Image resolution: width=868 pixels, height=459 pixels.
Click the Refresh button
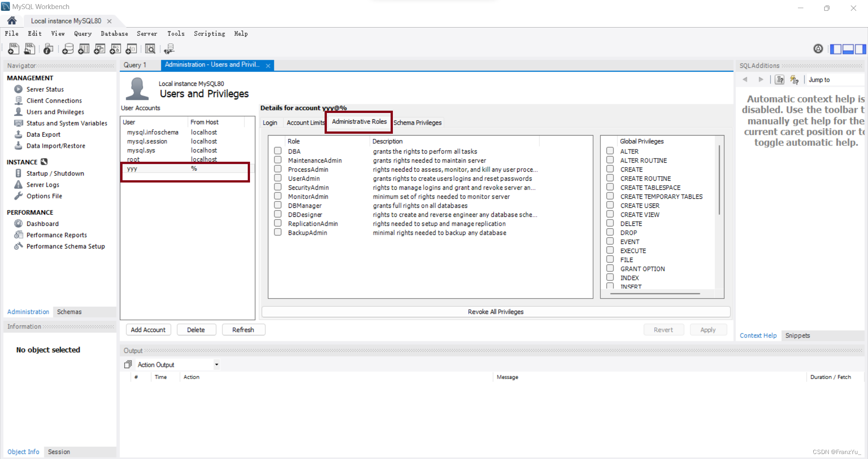tap(243, 330)
